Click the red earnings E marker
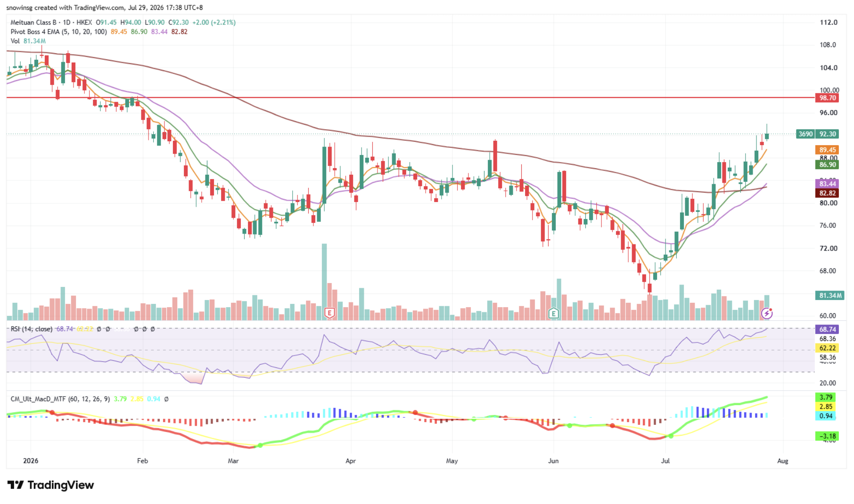Viewport: 854px width, 504px height. [329, 313]
